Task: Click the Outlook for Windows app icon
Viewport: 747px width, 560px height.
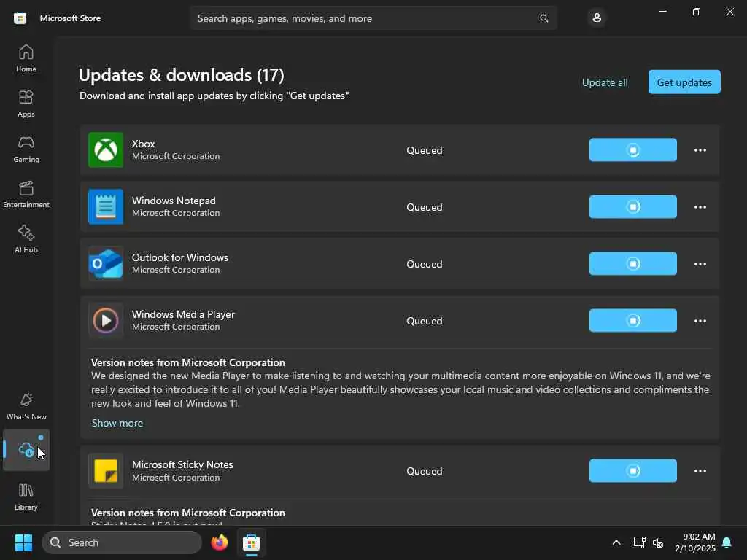Action: pyautogui.click(x=106, y=264)
